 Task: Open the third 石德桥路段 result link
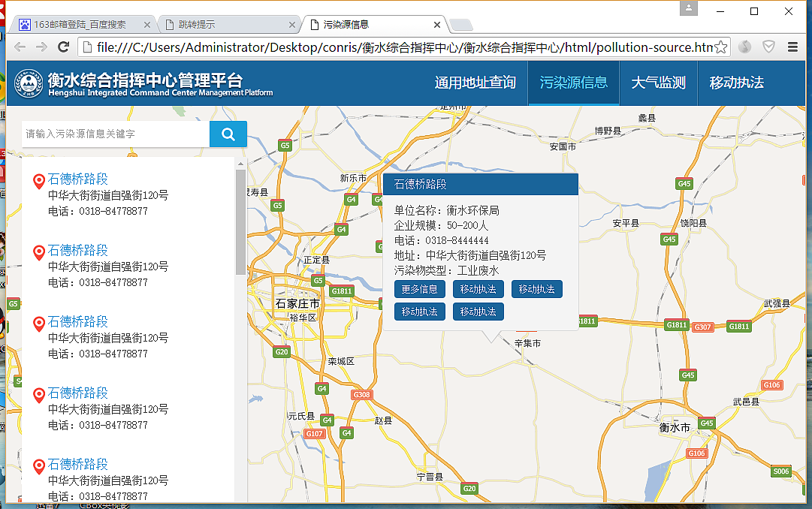pos(77,322)
